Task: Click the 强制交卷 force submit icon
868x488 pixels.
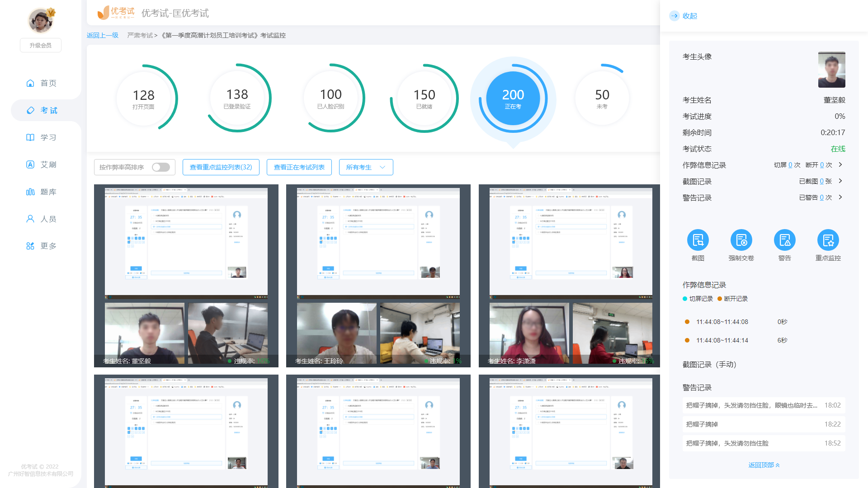Action: point(741,240)
